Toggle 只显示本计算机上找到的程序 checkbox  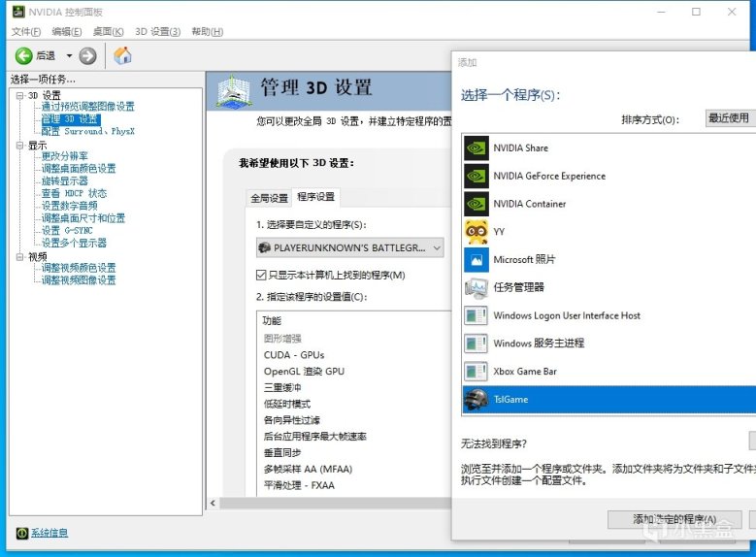click(x=261, y=276)
